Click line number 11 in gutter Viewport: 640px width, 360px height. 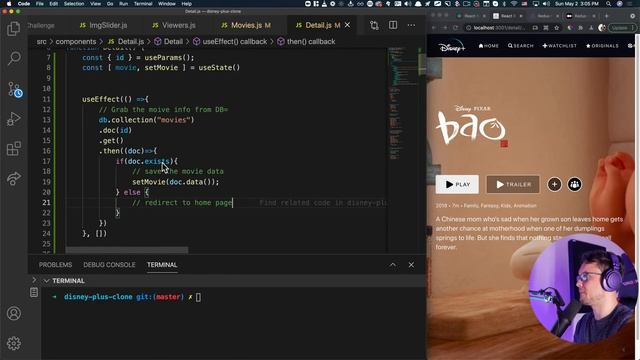[47, 99]
